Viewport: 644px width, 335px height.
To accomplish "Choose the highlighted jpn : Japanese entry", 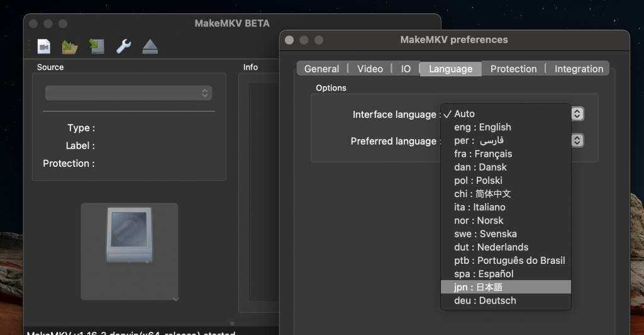I will pos(506,287).
